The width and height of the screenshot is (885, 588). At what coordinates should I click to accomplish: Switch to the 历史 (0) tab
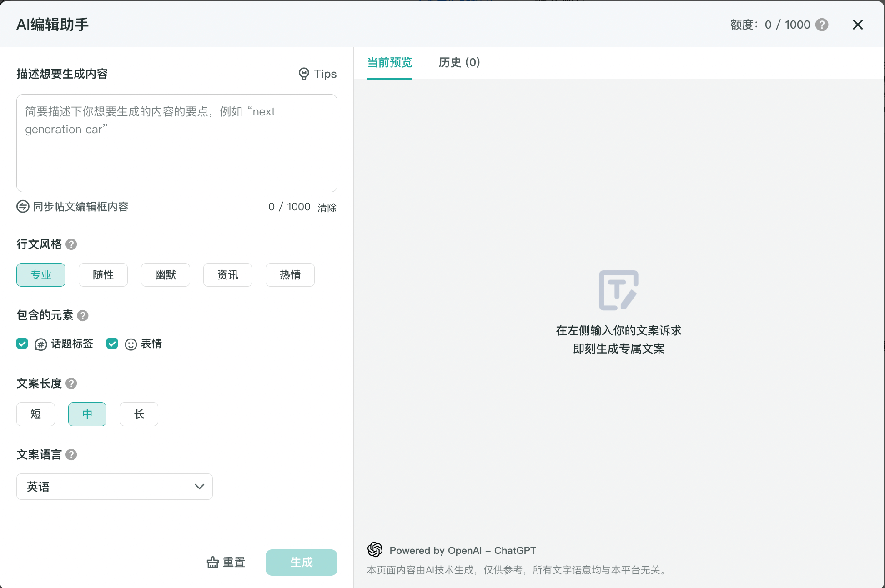459,62
